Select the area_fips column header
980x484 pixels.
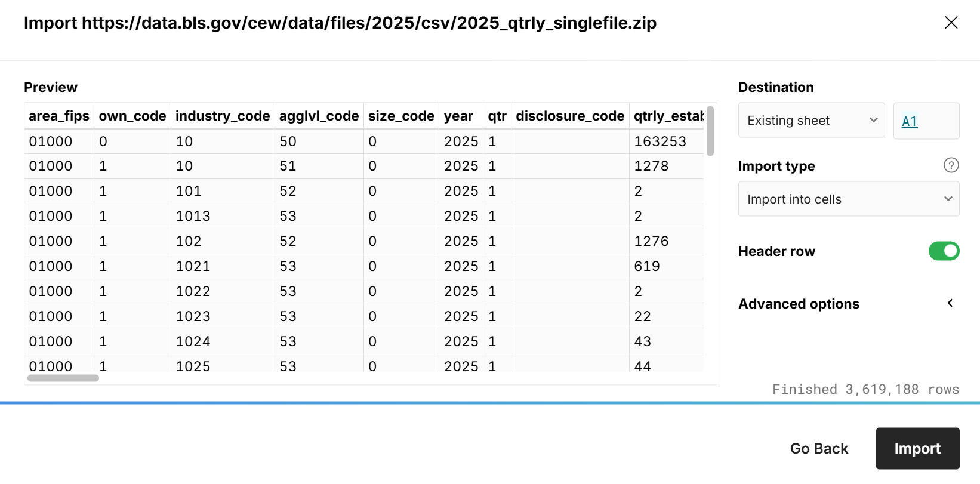(x=59, y=116)
